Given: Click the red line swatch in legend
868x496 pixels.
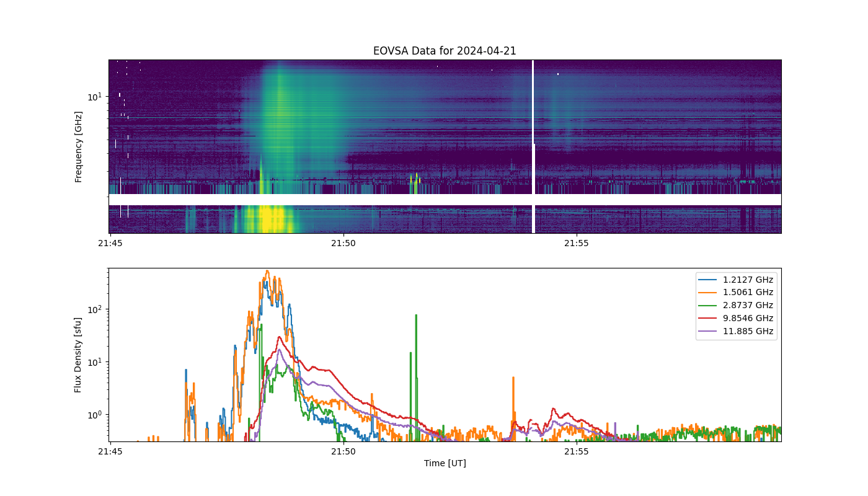Looking at the screenshot, I should coord(710,319).
